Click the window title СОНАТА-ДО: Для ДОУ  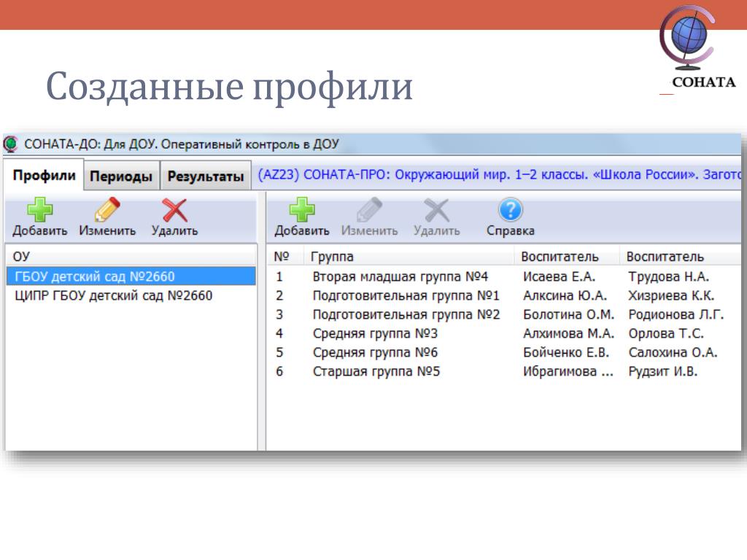pyautogui.click(x=182, y=144)
